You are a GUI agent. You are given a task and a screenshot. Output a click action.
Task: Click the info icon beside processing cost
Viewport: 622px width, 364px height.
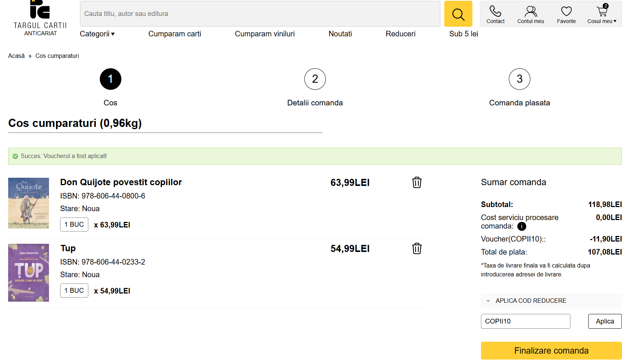tap(521, 226)
